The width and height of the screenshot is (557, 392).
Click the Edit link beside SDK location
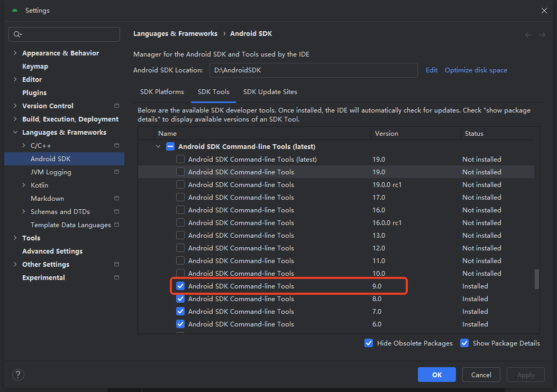[x=431, y=70]
